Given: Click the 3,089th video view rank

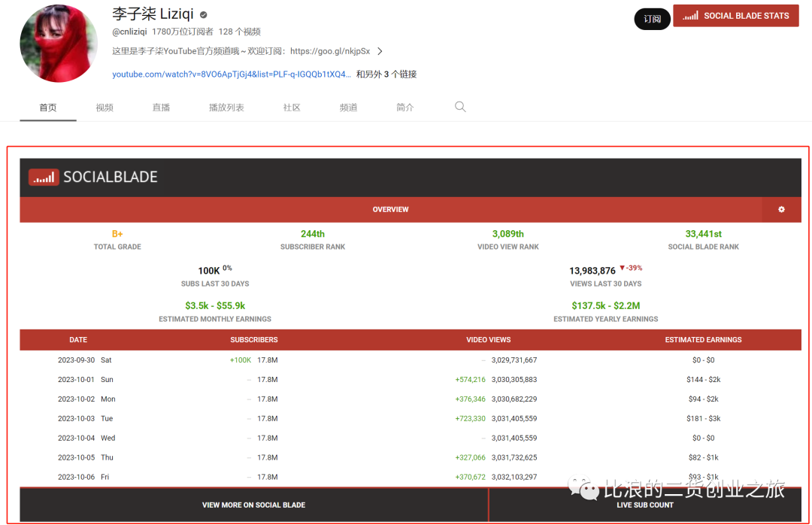Looking at the screenshot, I should click(508, 234).
